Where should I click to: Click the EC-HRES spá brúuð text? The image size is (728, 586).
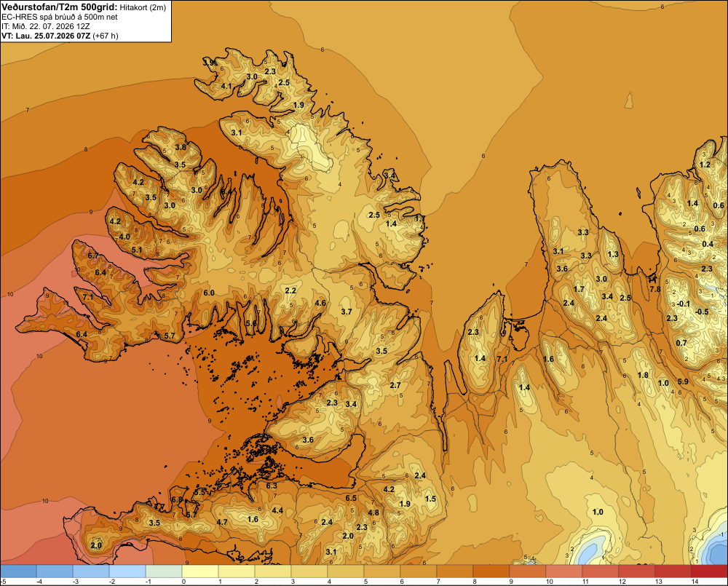pos(40,17)
